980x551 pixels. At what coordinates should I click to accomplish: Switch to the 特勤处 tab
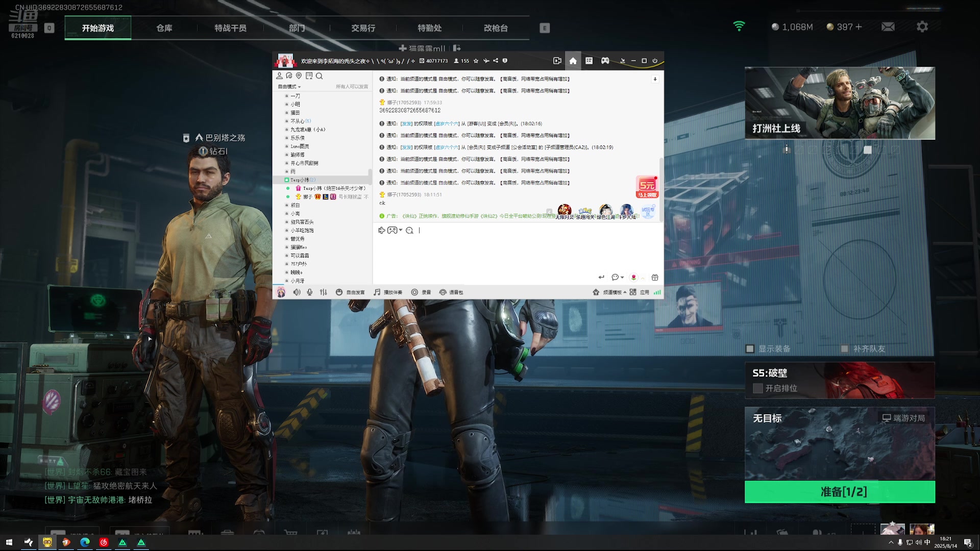[429, 28]
